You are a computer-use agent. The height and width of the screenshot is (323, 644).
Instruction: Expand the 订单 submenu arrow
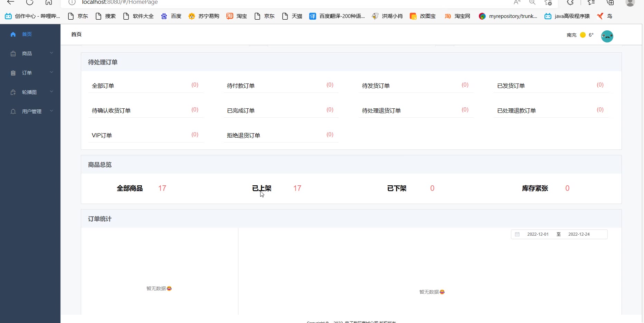[51, 72]
